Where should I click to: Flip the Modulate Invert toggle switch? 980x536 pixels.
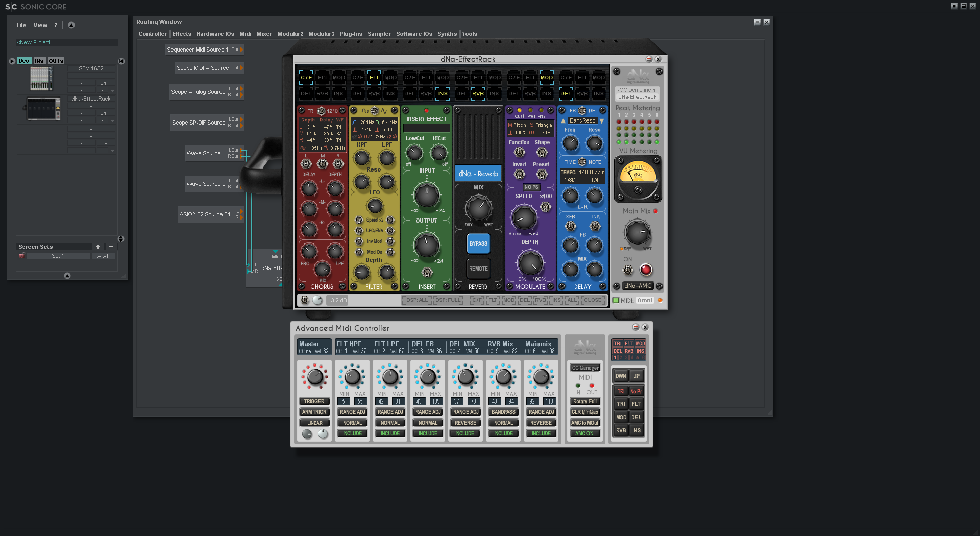(x=520, y=174)
